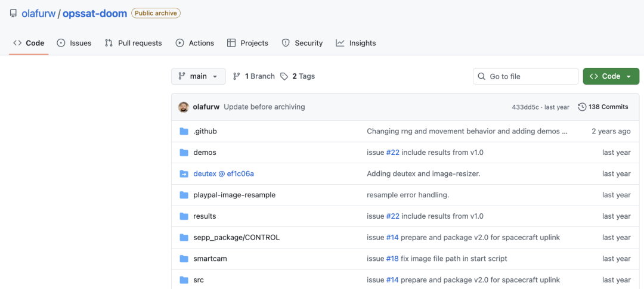Click the folder icon for .github
The height and width of the screenshot is (289, 644).
(184, 131)
